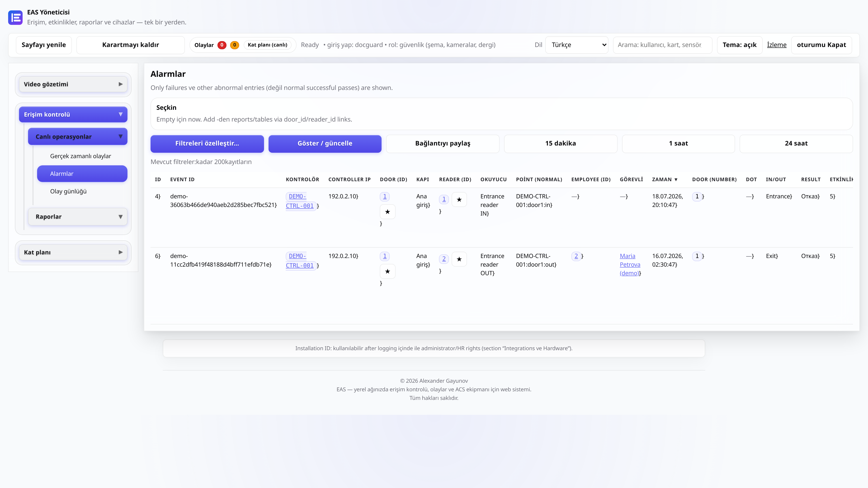The width and height of the screenshot is (868, 488).
Task: Select the 15 dakika time range
Action: click(560, 143)
